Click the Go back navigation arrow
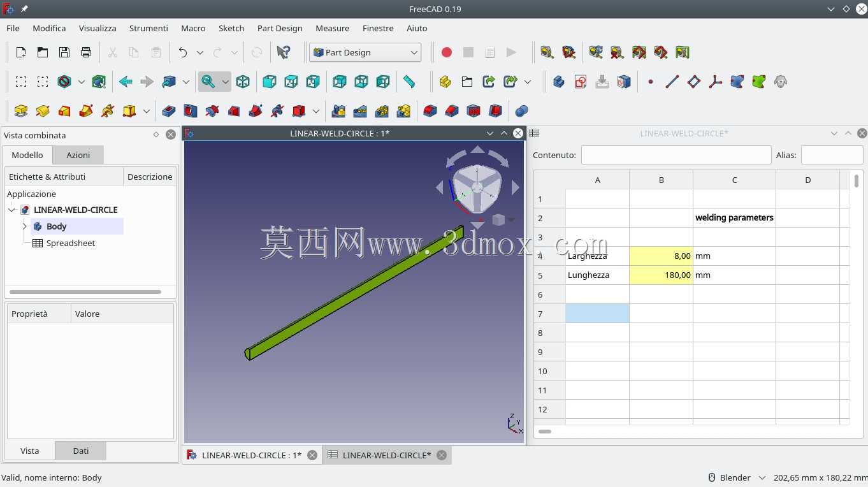This screenshot has width=868, height=487. [126, 82]
